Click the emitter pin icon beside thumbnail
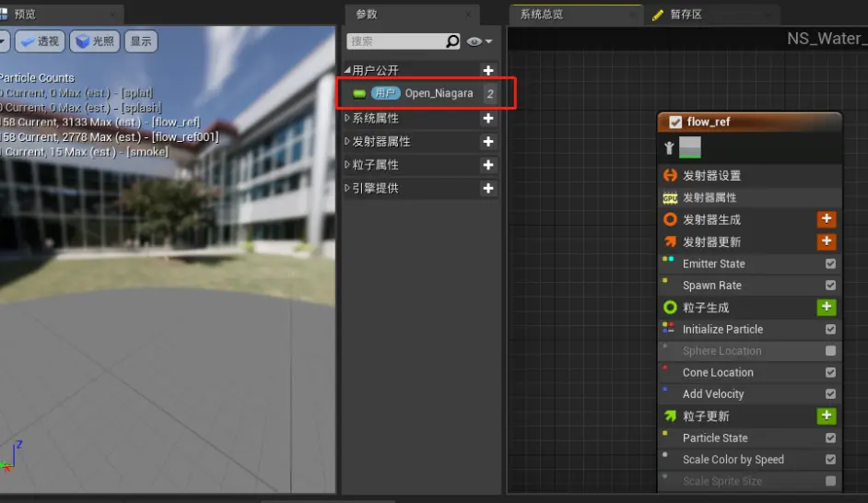This screenshot has height=503, width=868. coord(669,147)
